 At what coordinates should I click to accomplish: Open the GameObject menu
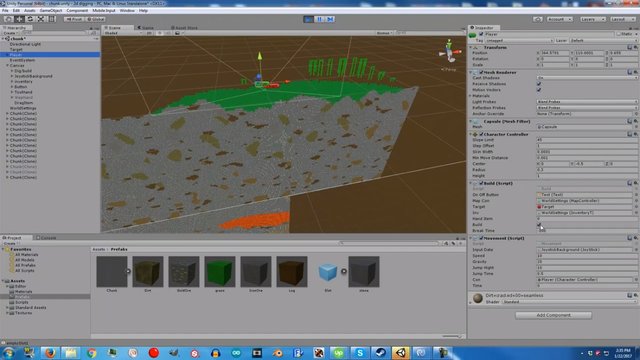pos(51,11)
